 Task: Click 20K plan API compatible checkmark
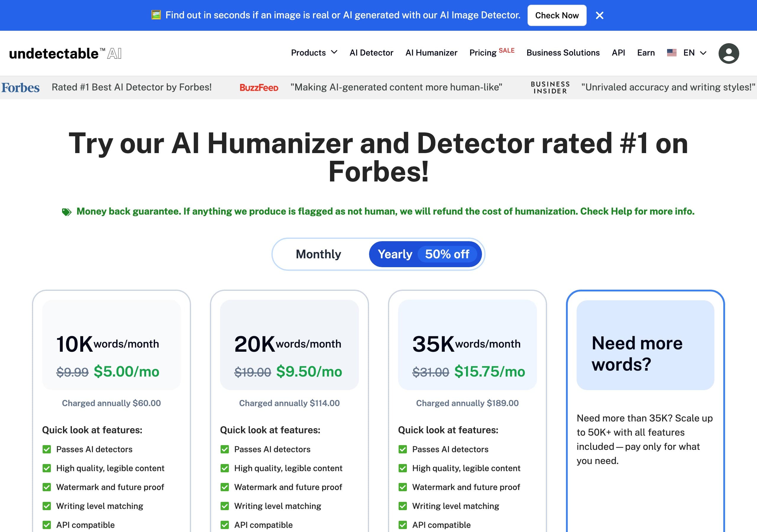click(225, 525)
